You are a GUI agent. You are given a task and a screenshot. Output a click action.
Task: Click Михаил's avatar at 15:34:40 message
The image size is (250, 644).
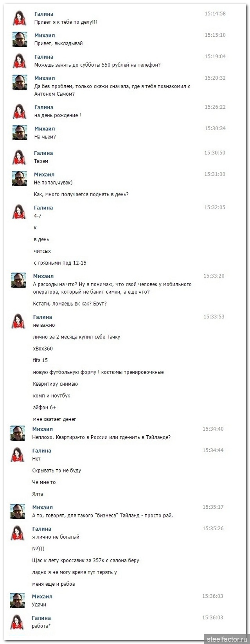click(x=18, y=433)
